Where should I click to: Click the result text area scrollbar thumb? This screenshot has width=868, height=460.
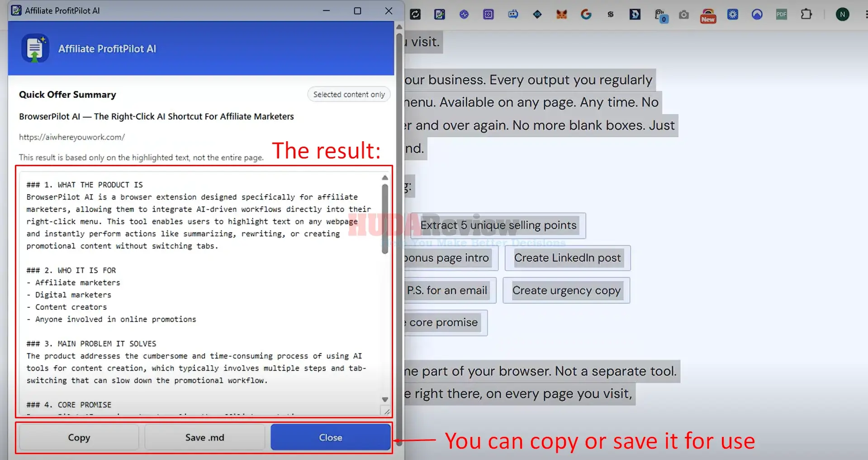click(x=385, y=219)
